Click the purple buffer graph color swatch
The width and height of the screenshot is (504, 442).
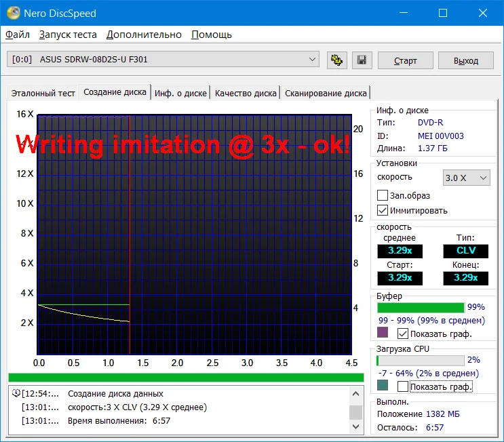383,332
